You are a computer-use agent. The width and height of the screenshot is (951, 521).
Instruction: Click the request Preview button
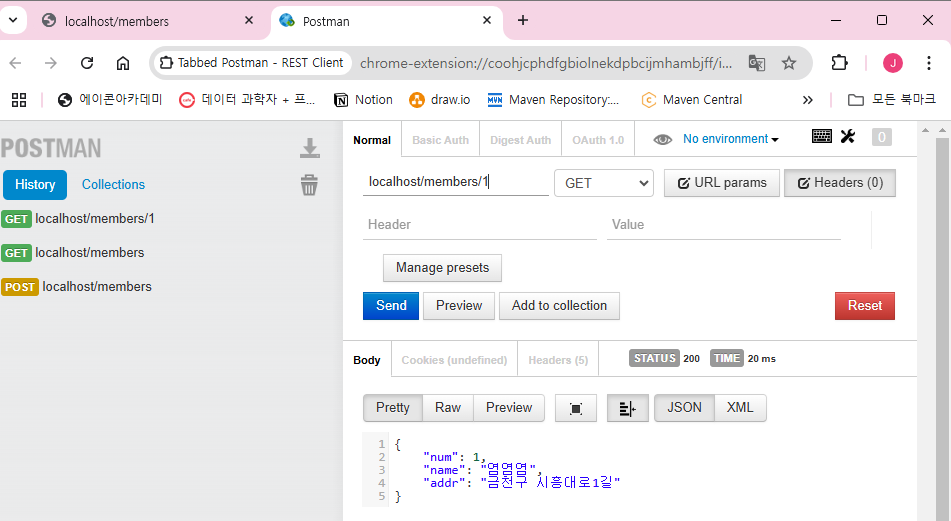tap(459, 306)
